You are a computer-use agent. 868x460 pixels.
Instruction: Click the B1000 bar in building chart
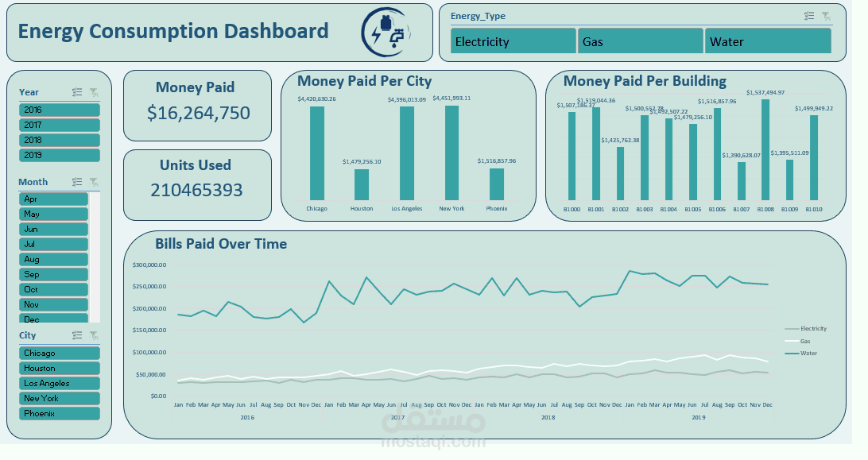click(x=572, y=156)
